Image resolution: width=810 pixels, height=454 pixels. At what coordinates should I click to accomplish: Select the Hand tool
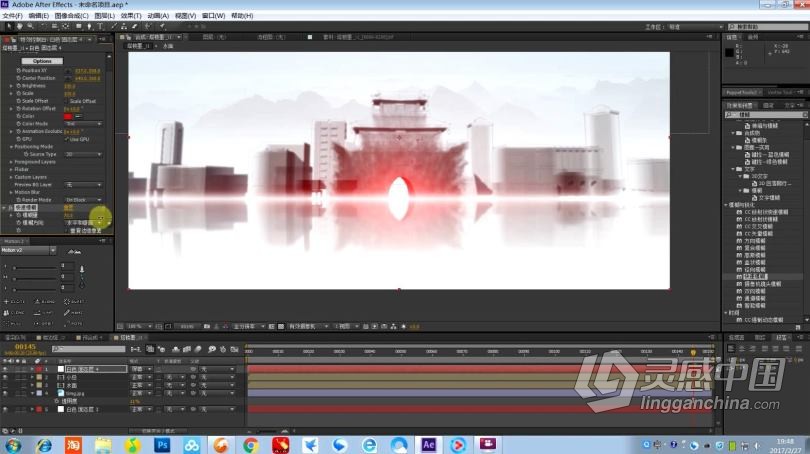(x=20, y=26)
